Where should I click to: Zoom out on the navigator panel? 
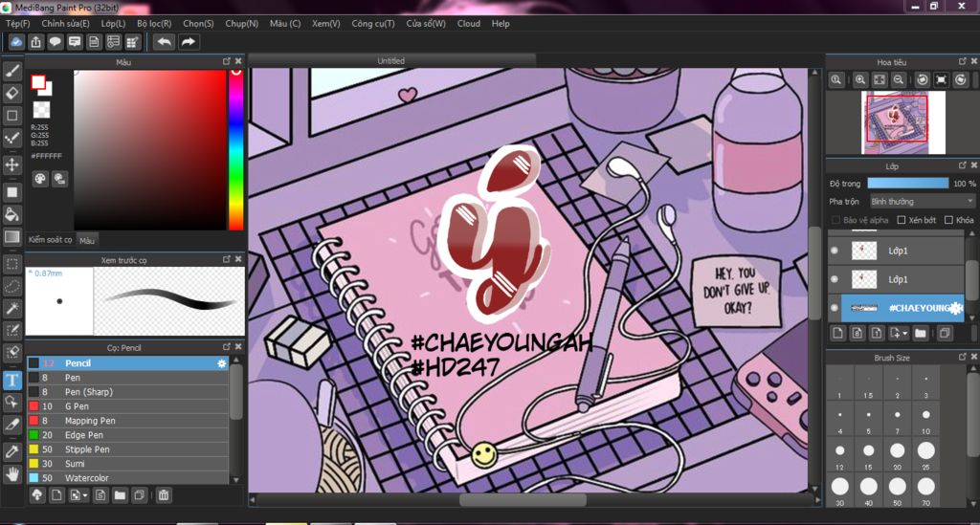tap(898, 79)
